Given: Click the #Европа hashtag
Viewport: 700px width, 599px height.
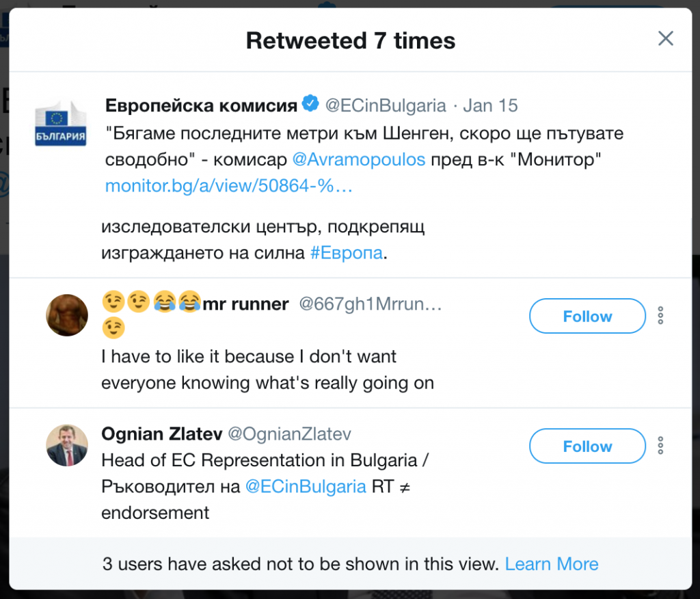Looking at the screenshot, I should click(346, 252).
